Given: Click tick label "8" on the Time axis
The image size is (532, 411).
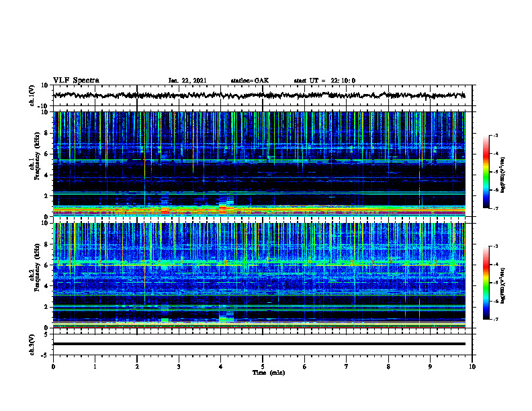Looking at the screenshot, I should click(x=388, y=367).
